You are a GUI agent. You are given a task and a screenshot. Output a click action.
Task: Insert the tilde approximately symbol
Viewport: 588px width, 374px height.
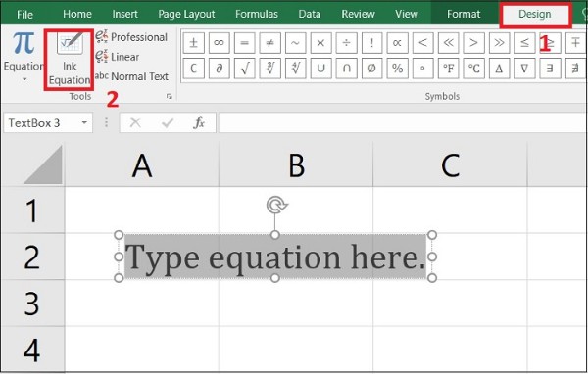click(x=296, y=43)
